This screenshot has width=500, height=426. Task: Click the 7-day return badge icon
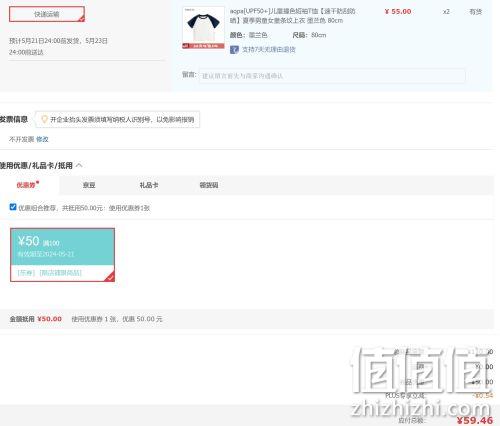[x=234, y=50]
